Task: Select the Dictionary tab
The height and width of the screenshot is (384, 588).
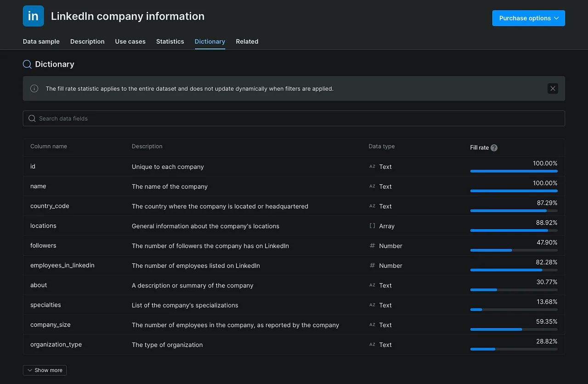Action: click(210, 41)
